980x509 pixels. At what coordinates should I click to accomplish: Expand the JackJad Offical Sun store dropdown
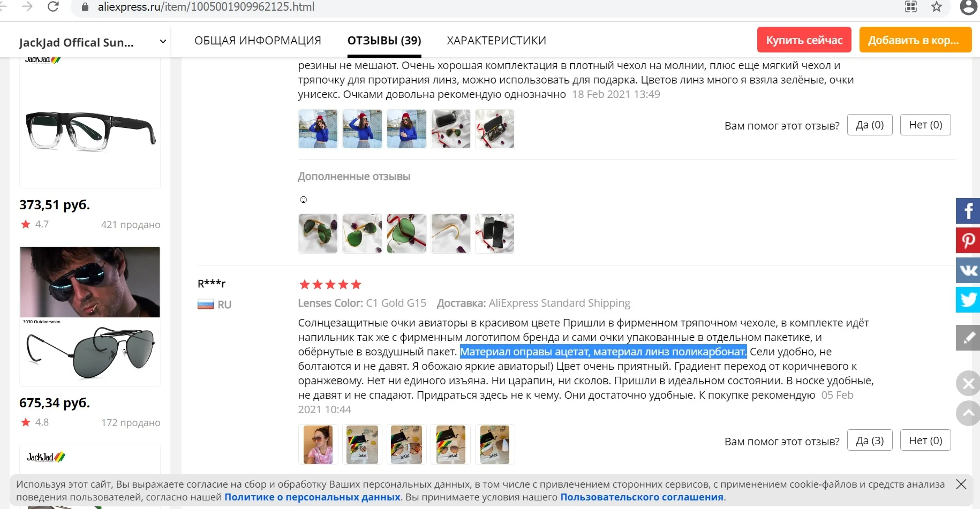tap(163, 42)
